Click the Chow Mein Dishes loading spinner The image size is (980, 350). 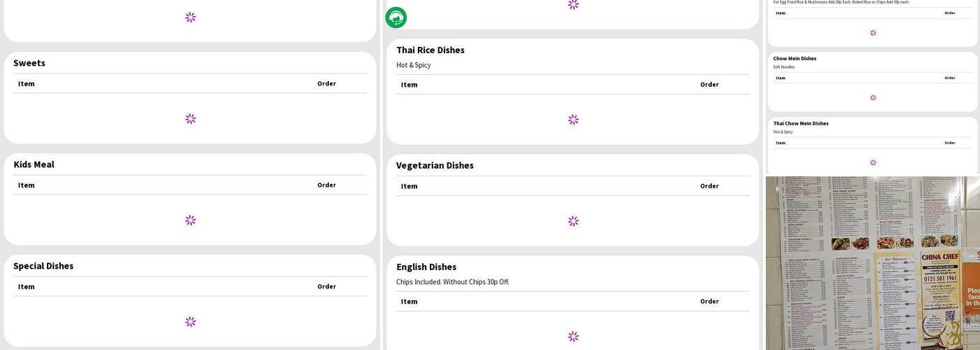pos(873,98)
